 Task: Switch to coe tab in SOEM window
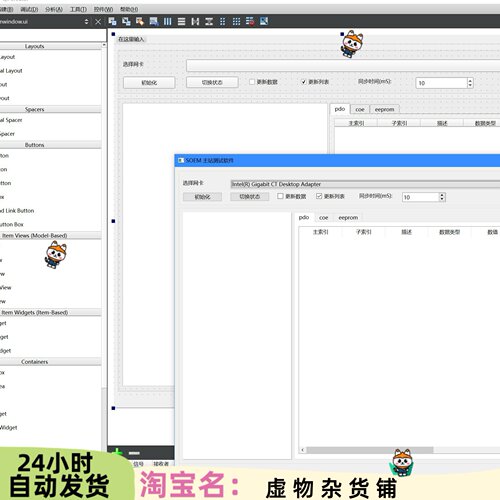[323, 218]
